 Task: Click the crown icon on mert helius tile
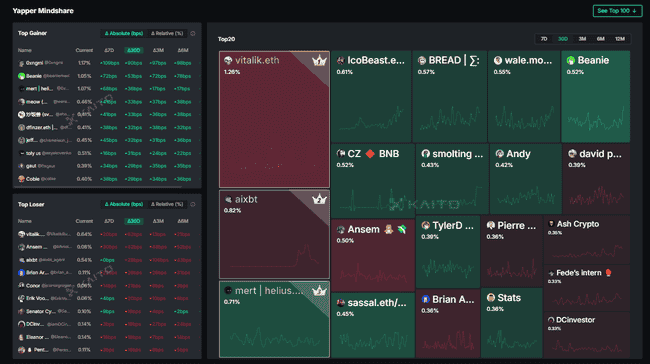[x=319, y=291]
